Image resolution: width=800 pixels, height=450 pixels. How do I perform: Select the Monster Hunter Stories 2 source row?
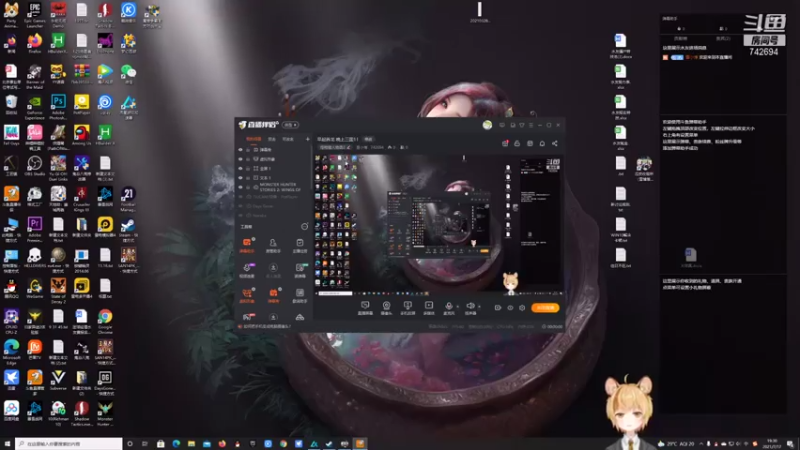click(x=274, y=187)
